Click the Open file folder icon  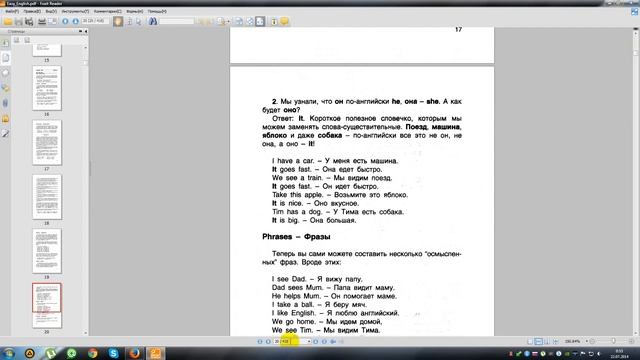[x=8, y=21]
